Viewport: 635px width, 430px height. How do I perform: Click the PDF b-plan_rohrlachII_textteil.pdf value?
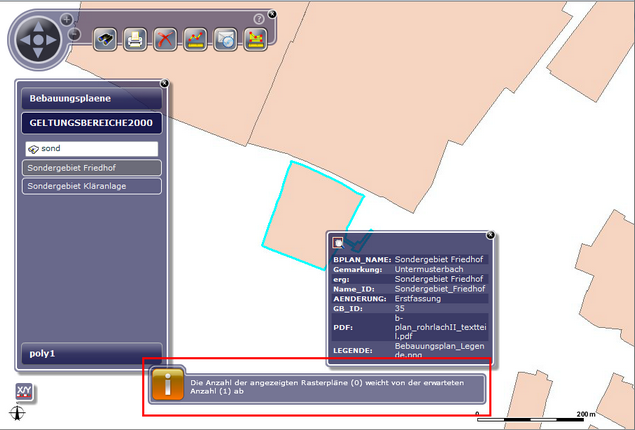pos(441,327)
